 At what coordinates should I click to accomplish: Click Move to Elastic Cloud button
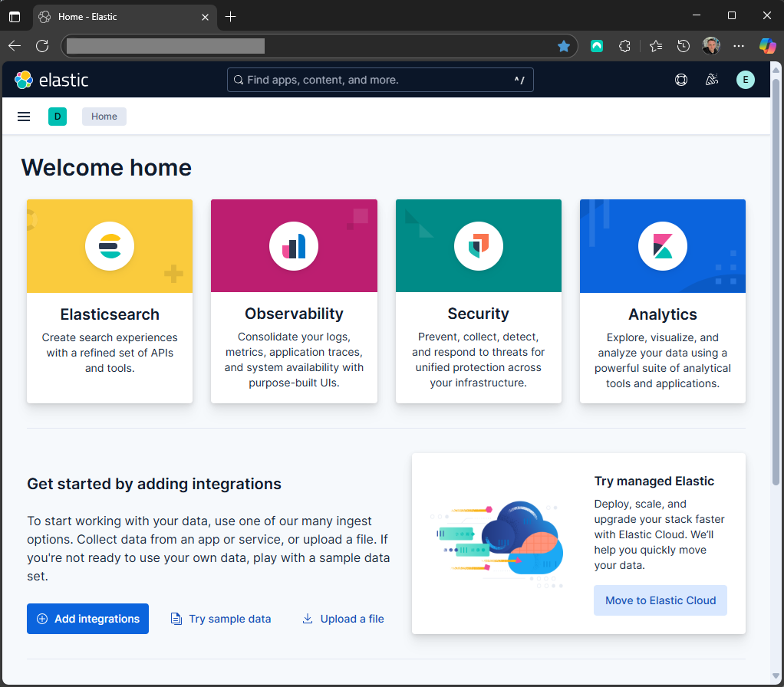[660, 600]
